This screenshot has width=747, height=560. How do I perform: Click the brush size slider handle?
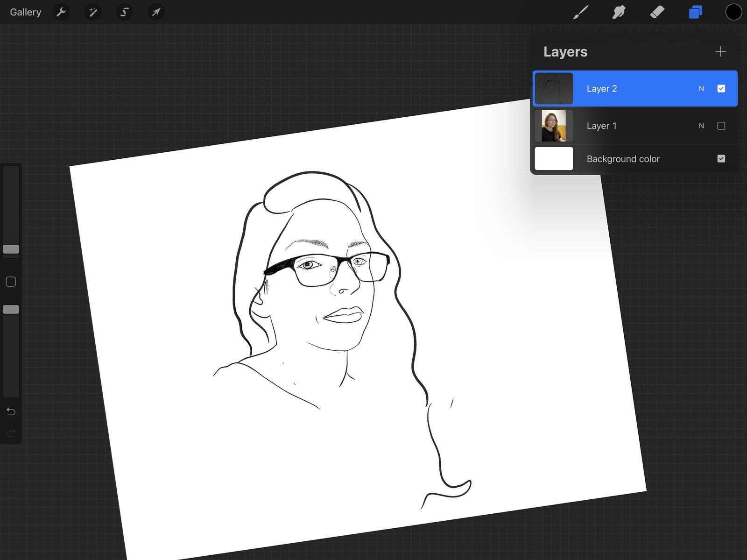click(11, 249)
